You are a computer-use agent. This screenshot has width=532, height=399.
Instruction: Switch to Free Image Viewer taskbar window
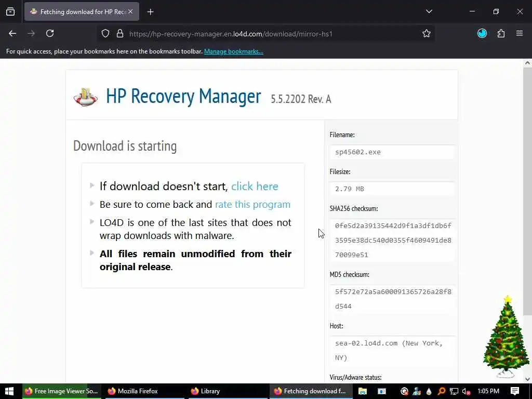[x=62, y=391]
